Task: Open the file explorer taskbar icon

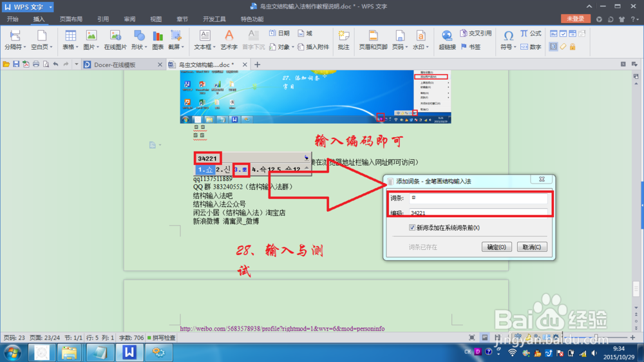Action: (70, 352)
